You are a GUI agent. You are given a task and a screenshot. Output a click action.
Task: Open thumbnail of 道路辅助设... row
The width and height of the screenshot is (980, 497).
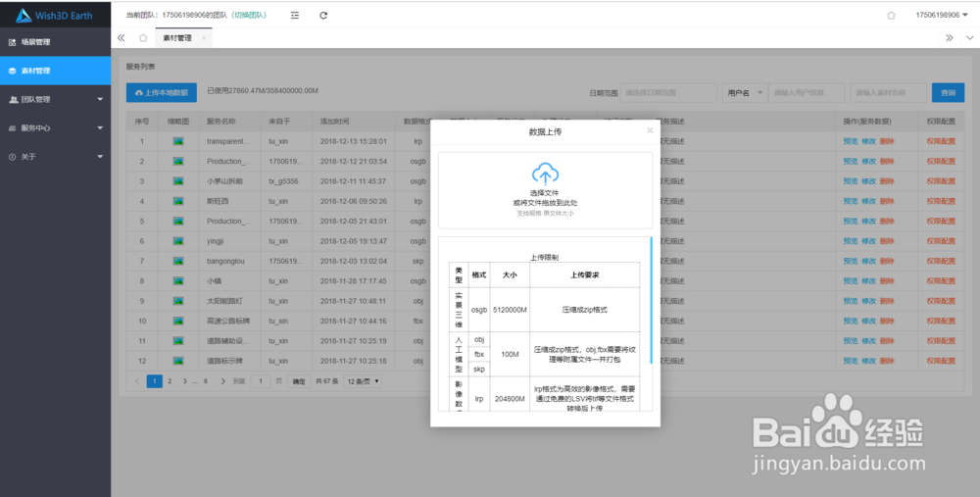(x=178, y=341)
